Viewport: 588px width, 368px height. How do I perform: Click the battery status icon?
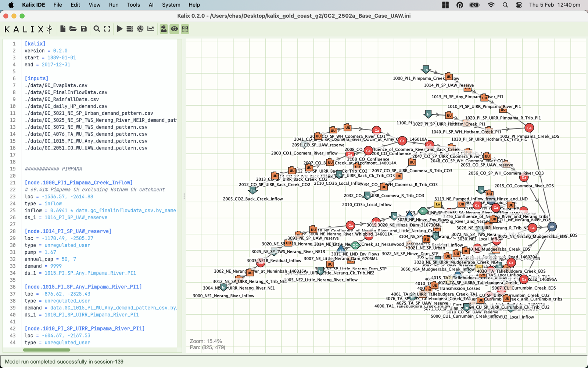[474, 5]
